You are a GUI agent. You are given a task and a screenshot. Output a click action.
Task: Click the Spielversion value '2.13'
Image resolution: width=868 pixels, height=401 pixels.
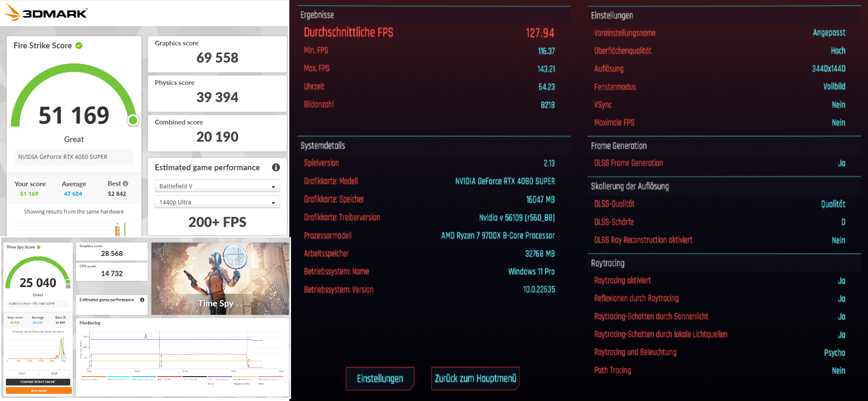[x=549, y=163]
